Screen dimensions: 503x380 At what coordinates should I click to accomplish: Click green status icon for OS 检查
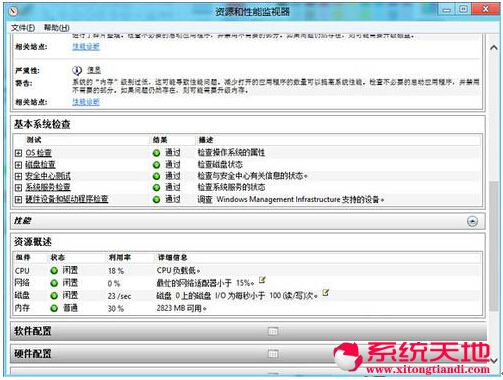click(x=156, y=153)
